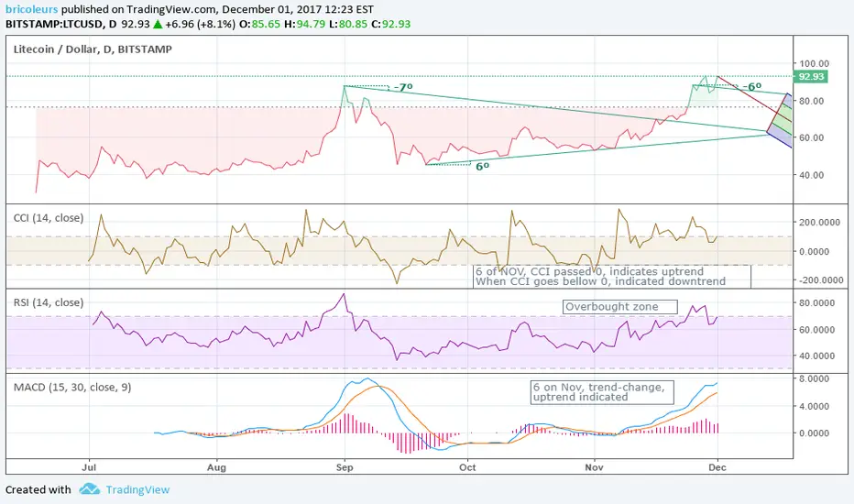Click the 6° angle label near October
This screenshot has width=854, height=504.
483,166
